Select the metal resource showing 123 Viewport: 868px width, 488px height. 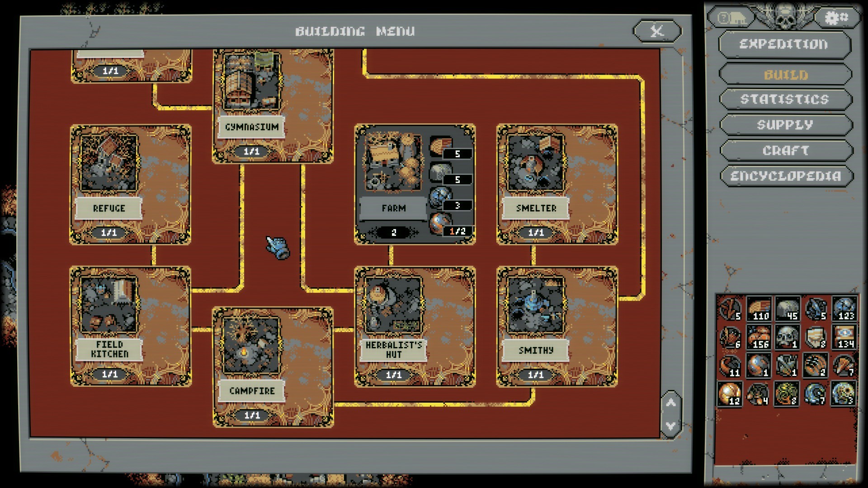(x=844, y=309)
